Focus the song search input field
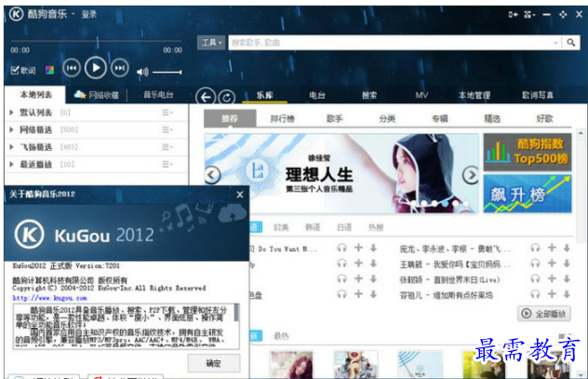 click(x=390, y=43)
